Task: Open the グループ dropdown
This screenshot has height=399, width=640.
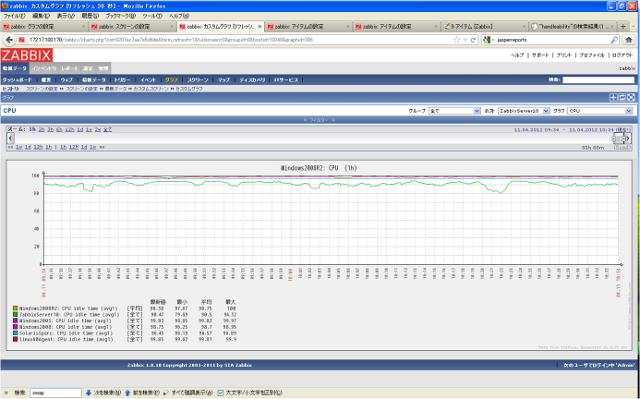Action: point(454,111)
